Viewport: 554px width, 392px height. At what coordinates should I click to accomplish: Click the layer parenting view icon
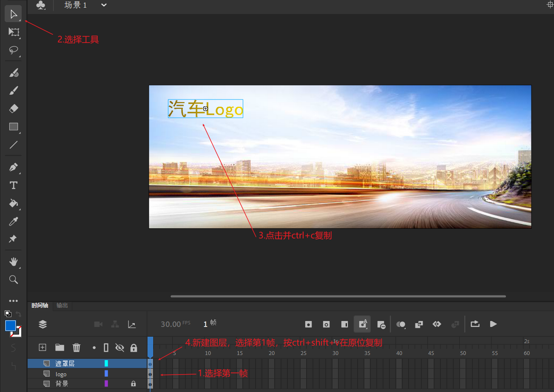115,324
